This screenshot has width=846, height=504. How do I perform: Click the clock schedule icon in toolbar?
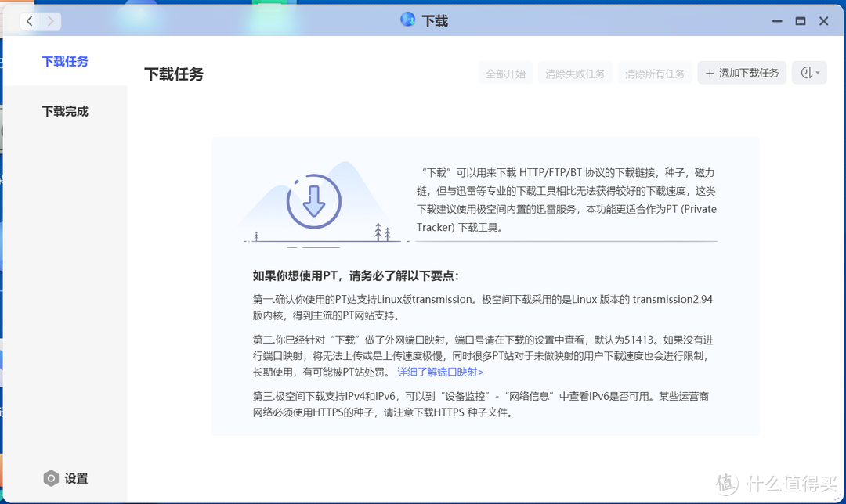point(806,74)
